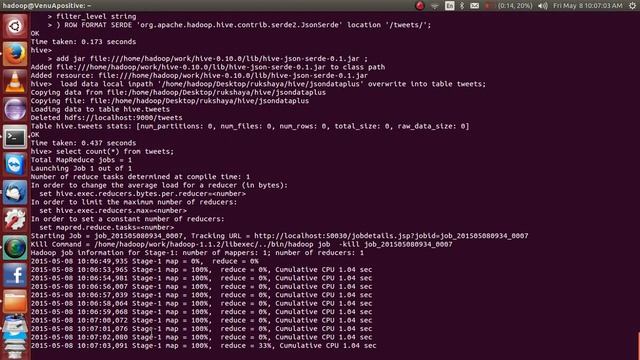Viewport: 640px width, 360px height.
Task: Click the progress line showing reduce = 33%
Action: 203,345
